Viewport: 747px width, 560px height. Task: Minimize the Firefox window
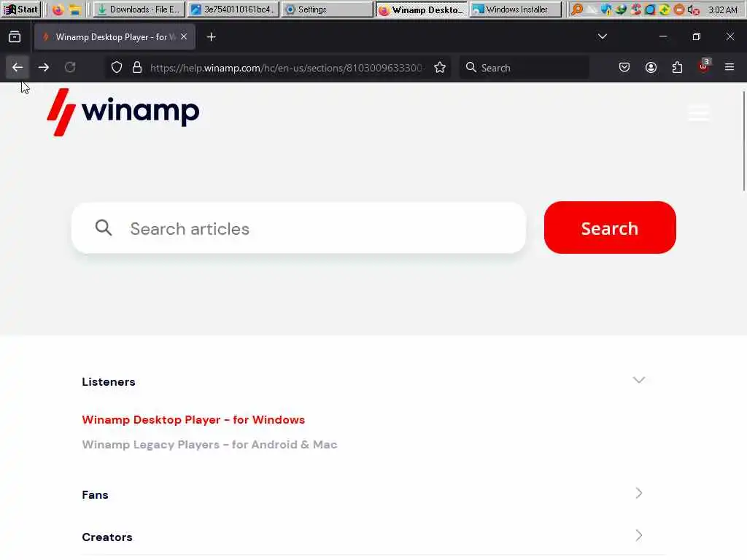pyautogui.click(x=662, y=36)
